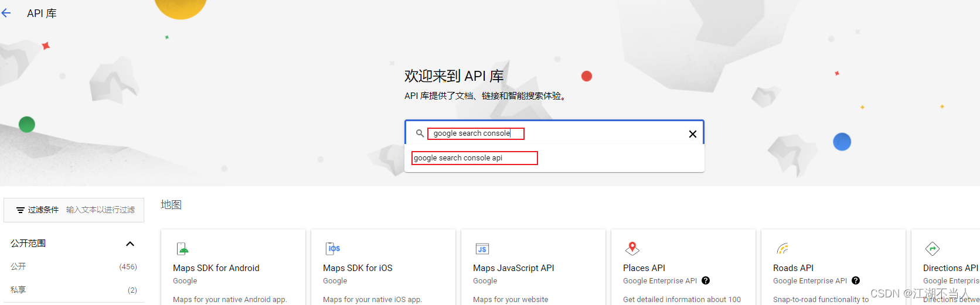This screenshot has height=305, width=980.
Task: Click the filter icon next to 过滤条件
Action: 20,210
